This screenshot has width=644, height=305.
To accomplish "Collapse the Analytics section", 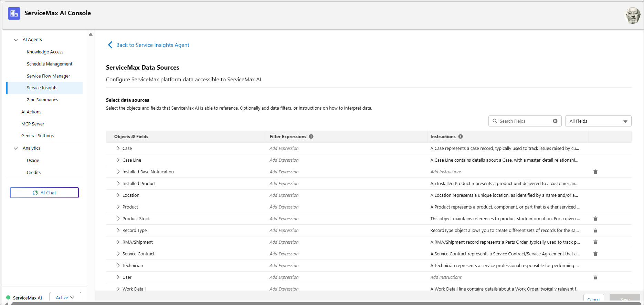I will pos(16,148).
